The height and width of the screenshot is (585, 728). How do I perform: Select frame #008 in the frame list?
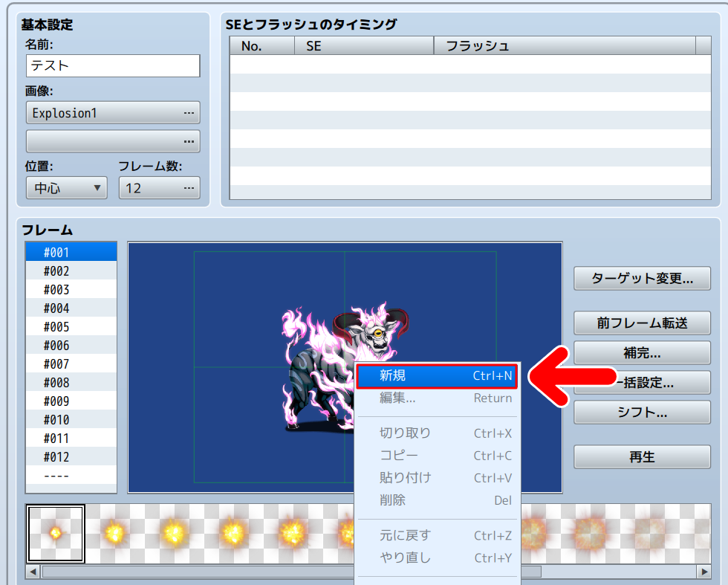point(71,382)
